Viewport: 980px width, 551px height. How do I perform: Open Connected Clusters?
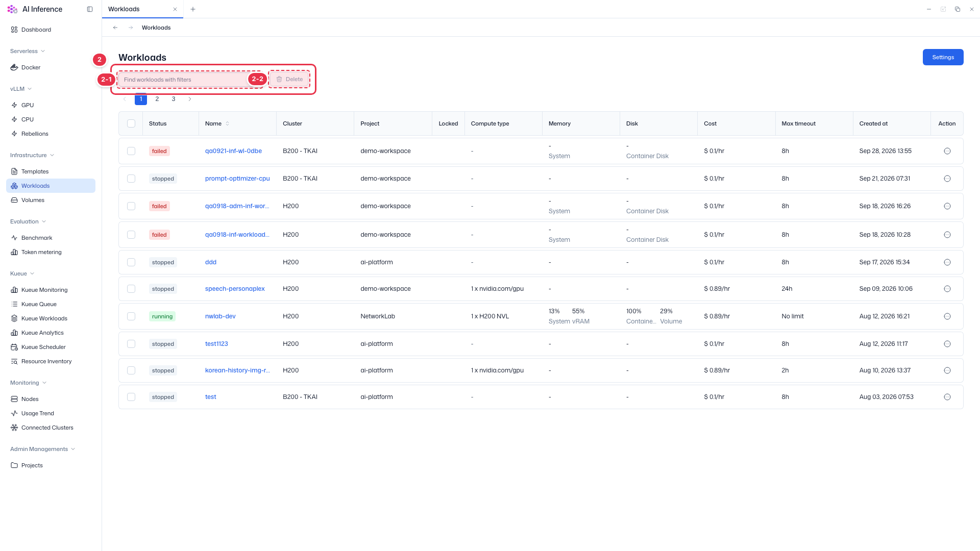pyautogui.click(x=47, y=428)
